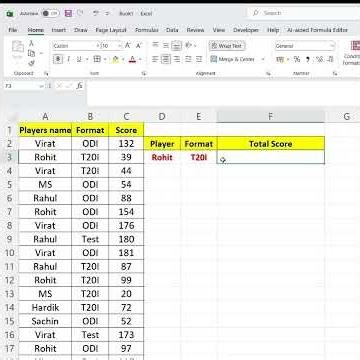Click the Format Painter brush icon
This screenshot has width=360, height=360.
tap(31, 63)
